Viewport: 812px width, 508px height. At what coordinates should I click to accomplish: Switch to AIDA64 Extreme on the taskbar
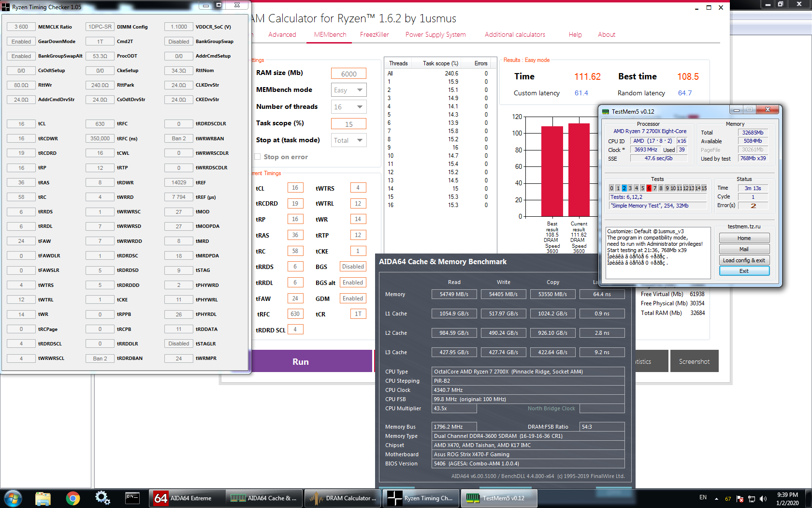(187, 498)
